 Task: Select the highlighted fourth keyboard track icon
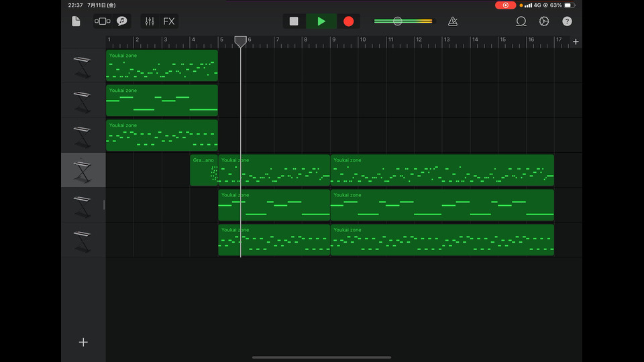(83, 170)
